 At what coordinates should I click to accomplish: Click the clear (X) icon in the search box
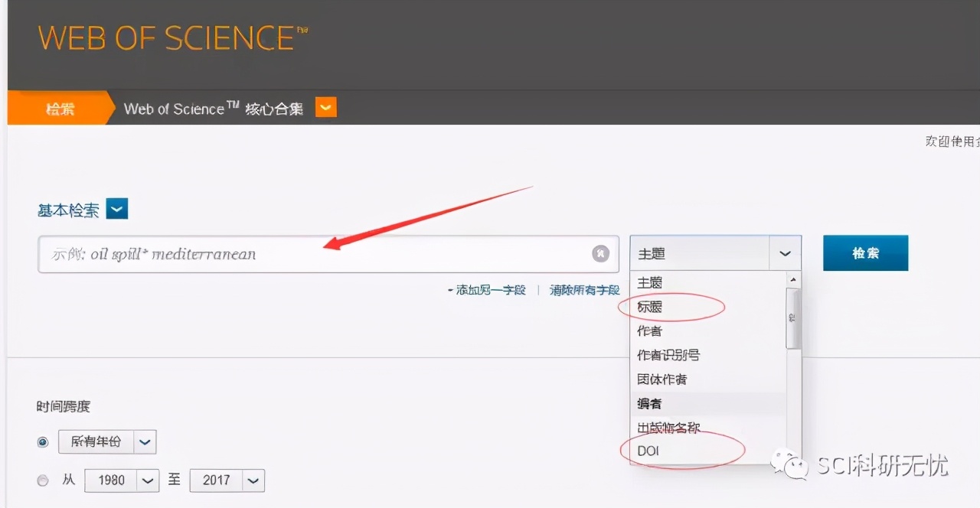pos(600,254)
